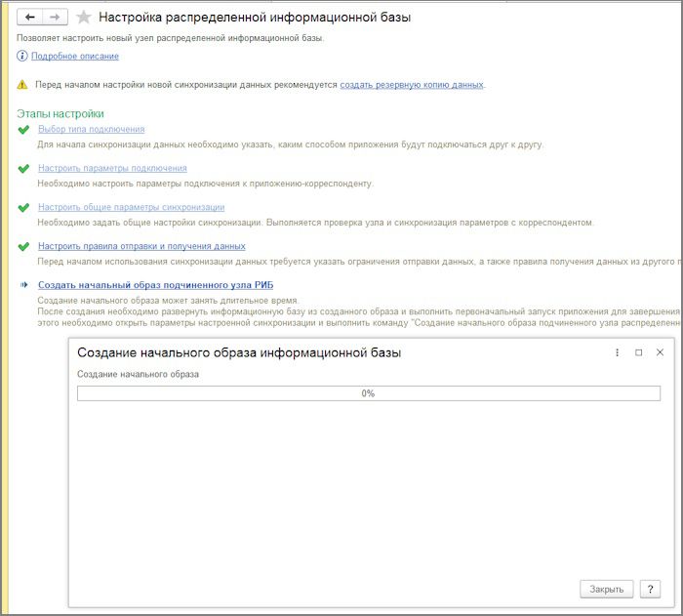Screen dimensions: 683x616
Task: Click the Закрыть button in dialog
Action: 606,589
